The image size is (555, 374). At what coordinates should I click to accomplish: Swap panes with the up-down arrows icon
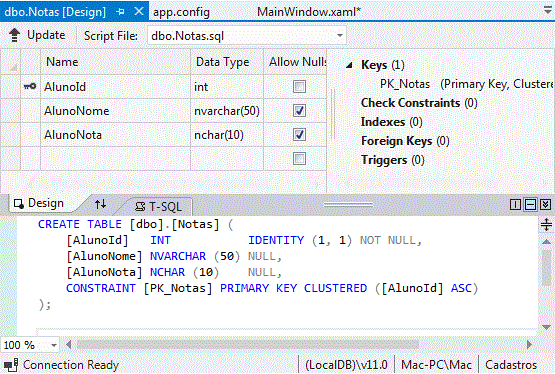(x=101, y=204)
